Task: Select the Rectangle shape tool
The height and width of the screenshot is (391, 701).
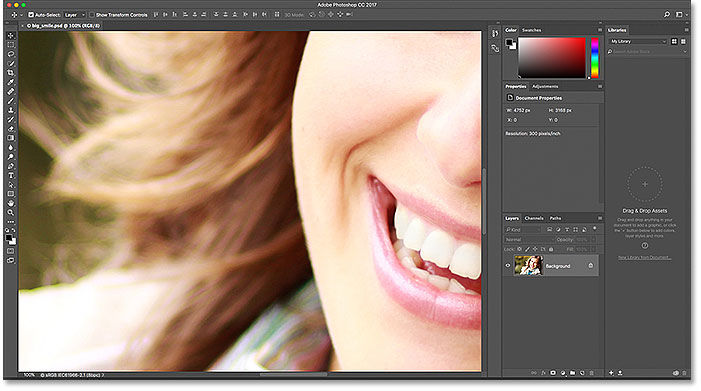Action: [x=11, y=194]
